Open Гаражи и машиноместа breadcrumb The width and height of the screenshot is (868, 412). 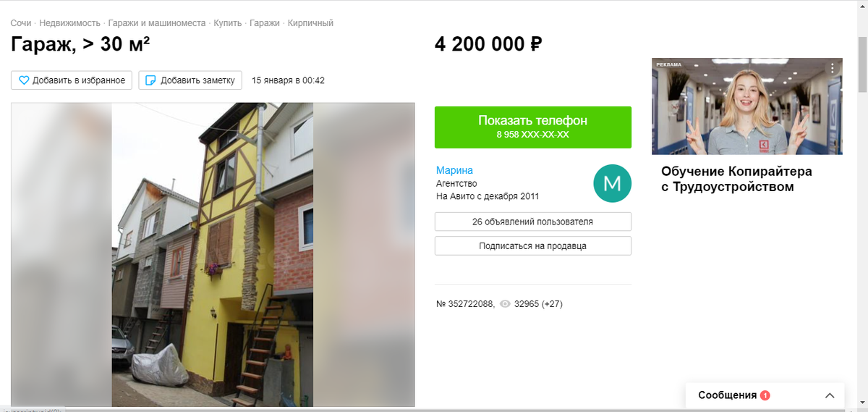click(157, 23)
